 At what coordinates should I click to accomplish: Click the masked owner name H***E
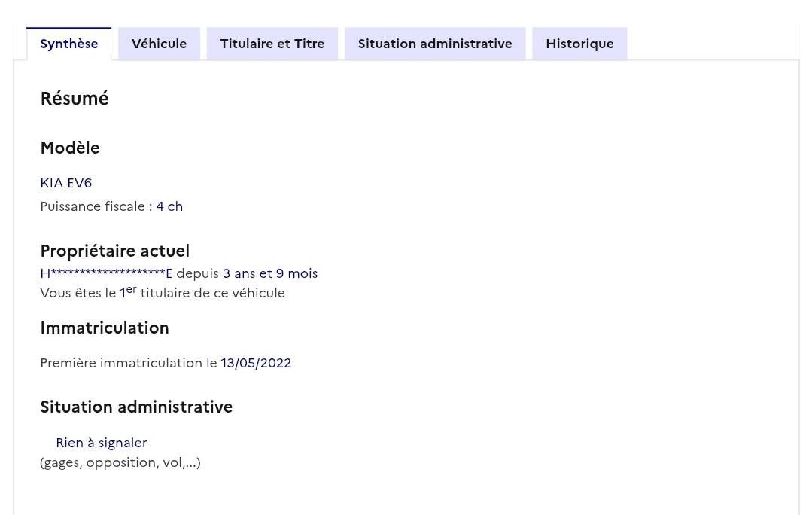[106, 273]
